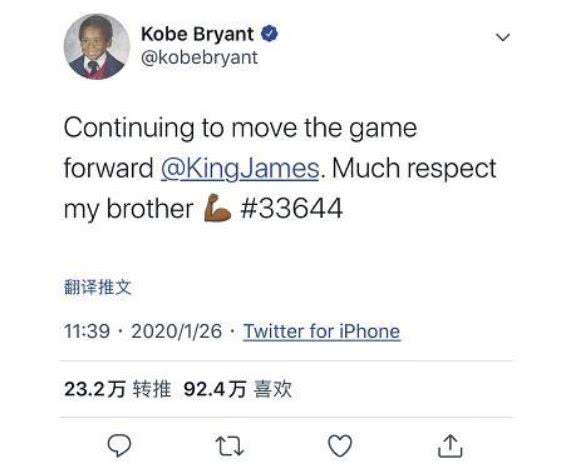This screenshot has width=583, height=473.
Task: Share the tweet via upload icon
Action: (x=450, y=445)
